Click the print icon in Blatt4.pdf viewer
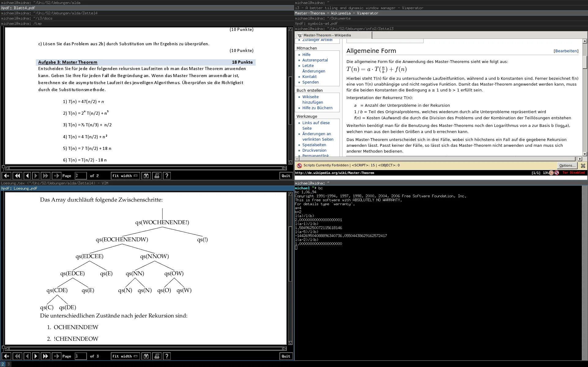Screen dimensions: 588x367 pyautogui.click(x=157, y=176)
